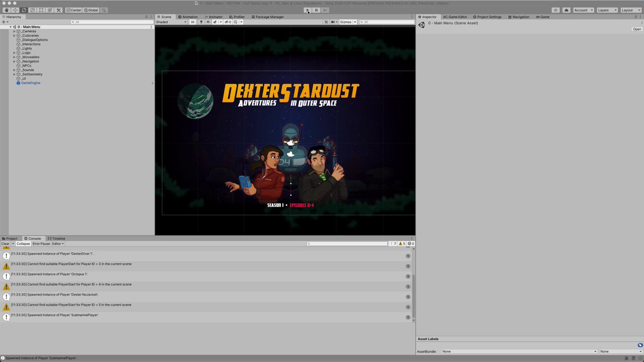This screenshot has width=644, height=362.
Task: Click the Play button
Action: click(307, 10)
